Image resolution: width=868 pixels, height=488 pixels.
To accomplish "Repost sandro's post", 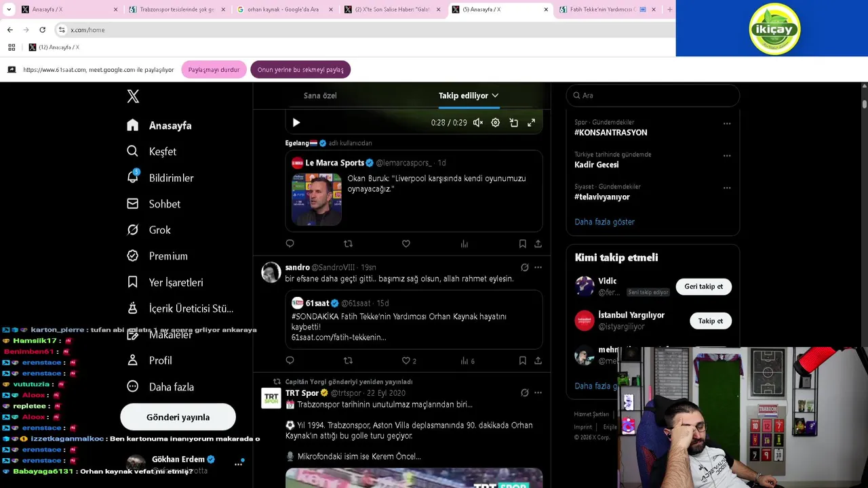I will tap(348, 361).
